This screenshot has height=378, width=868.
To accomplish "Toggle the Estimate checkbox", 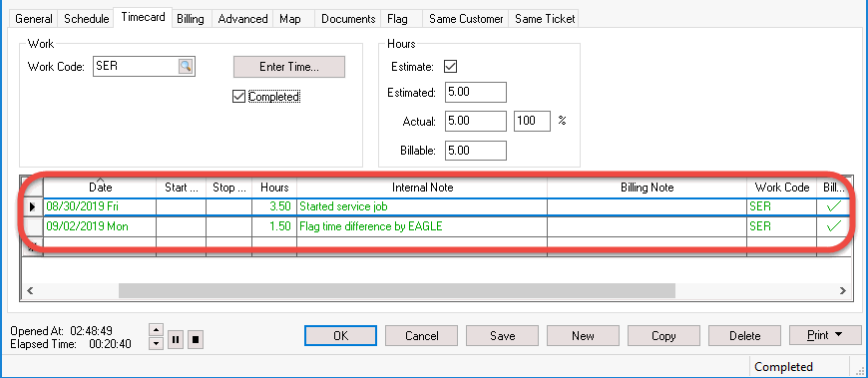I will pyautogui.click(x=450, y=67).
